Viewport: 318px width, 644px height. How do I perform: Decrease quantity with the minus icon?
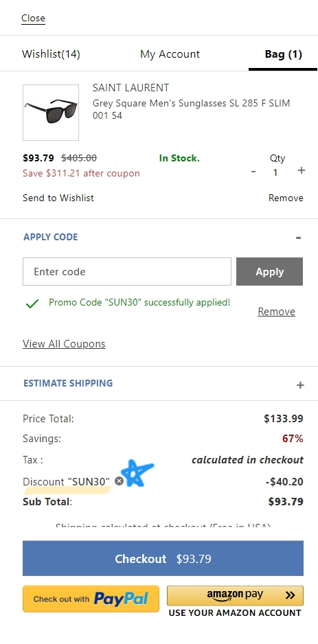pos(253,171)
